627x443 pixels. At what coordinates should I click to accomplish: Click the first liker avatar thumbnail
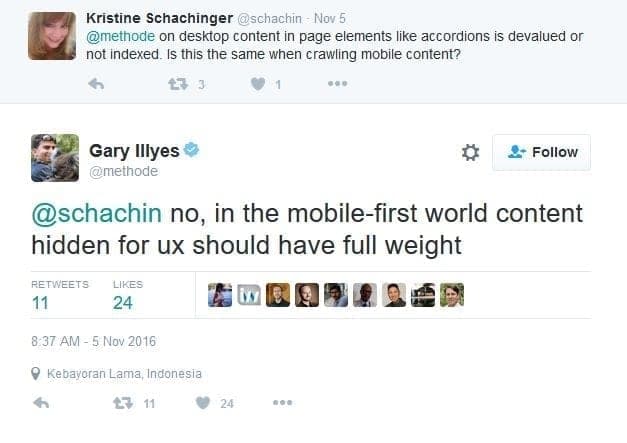tap(220, 295)
